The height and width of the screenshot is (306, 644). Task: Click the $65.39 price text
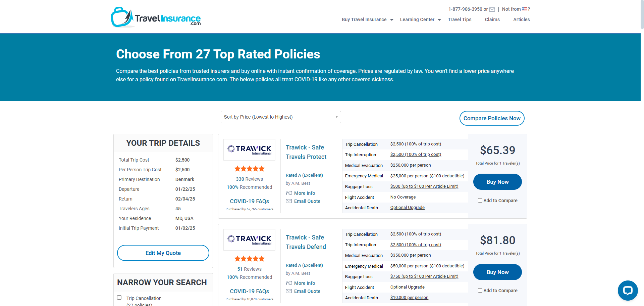click(x=497, y=150)
